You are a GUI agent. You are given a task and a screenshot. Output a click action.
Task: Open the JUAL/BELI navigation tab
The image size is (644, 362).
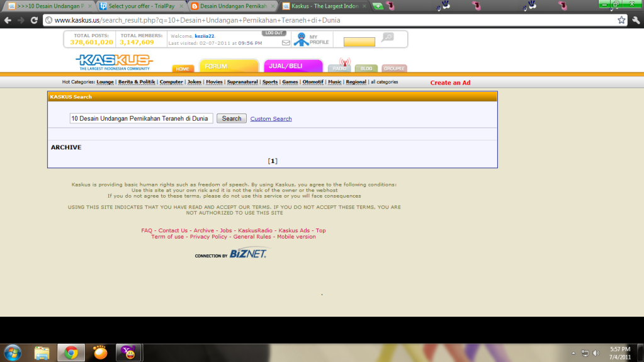tap(293, 66)
